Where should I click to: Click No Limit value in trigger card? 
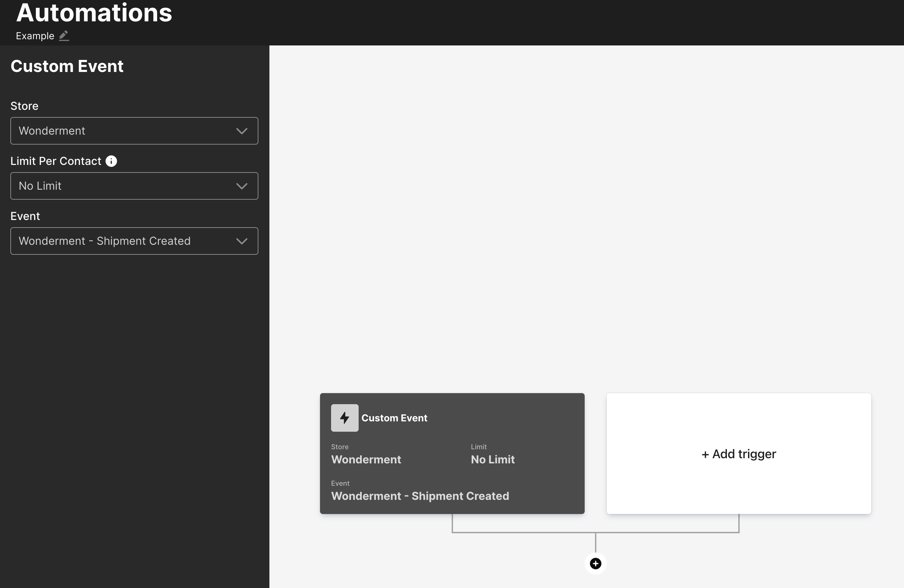493,460
